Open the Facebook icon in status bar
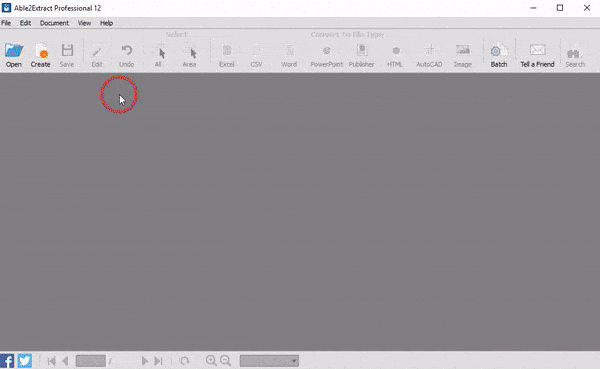 point(7,361)
